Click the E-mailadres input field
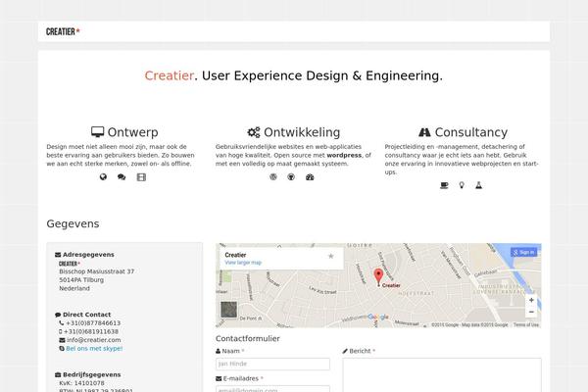 click(x=273, y=389)
